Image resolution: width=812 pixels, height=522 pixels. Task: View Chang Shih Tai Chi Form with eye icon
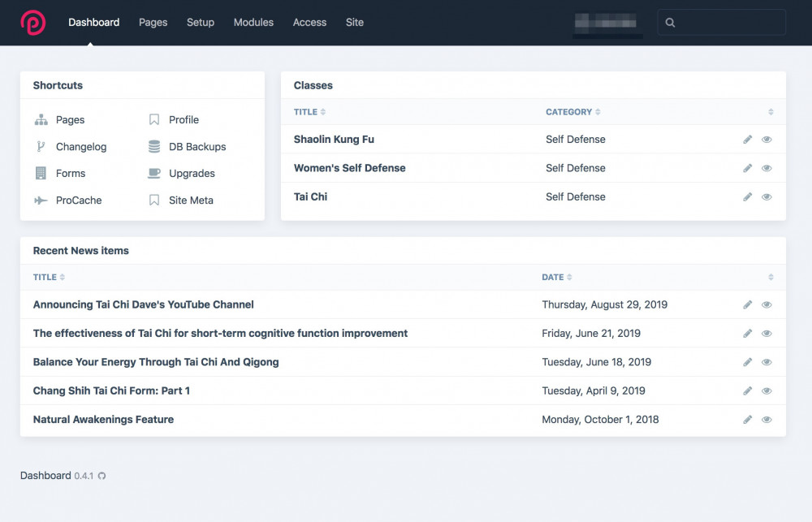coord(767,391)
